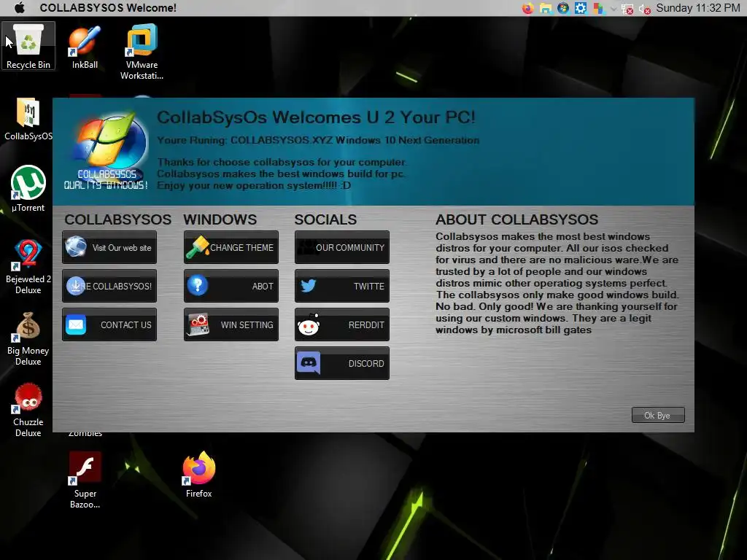
Task: Click the Firefox icon in the top bar
Action: click(527, 8)
